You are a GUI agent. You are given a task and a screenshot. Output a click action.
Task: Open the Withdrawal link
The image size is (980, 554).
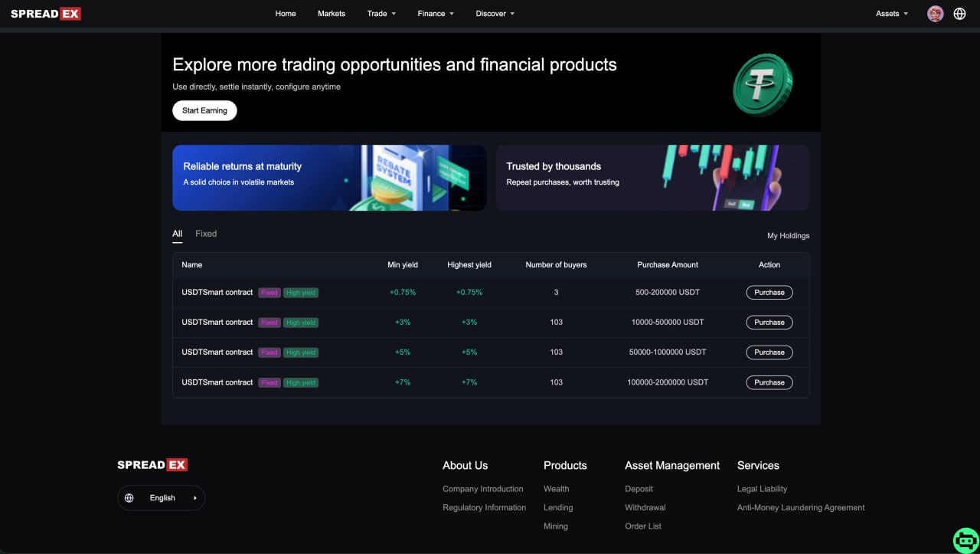[x=645, y=507]
